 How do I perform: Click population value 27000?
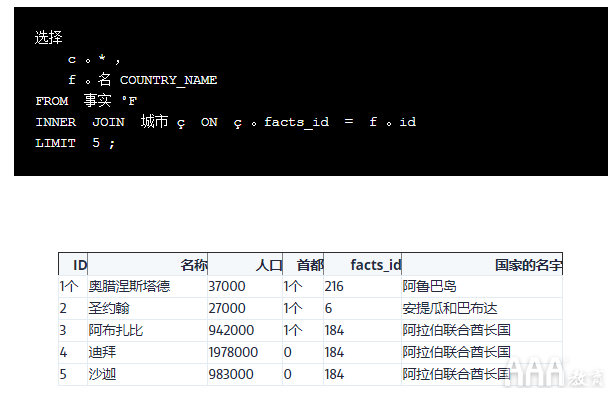[x=227, y=308]
